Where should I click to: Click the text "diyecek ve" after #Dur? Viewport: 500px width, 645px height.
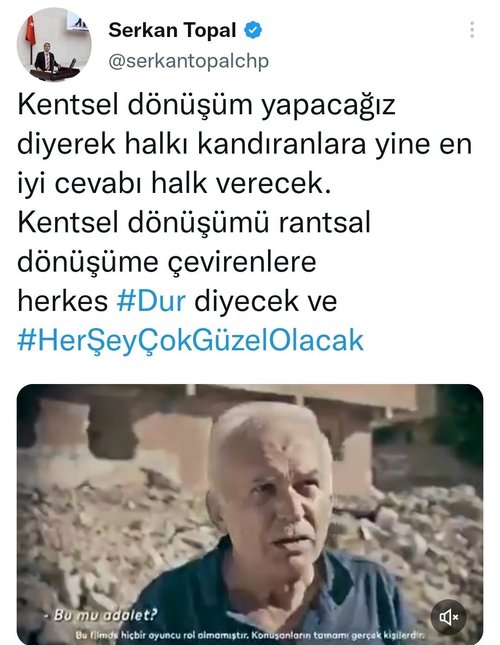[x=266, y=301]
